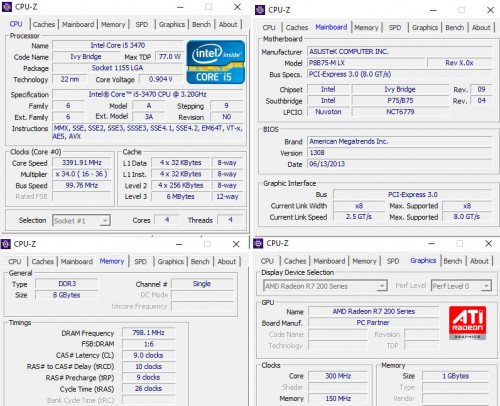500x406 pixels.
Task: Click the 8 GBytes memory size value
Action: 67,295
